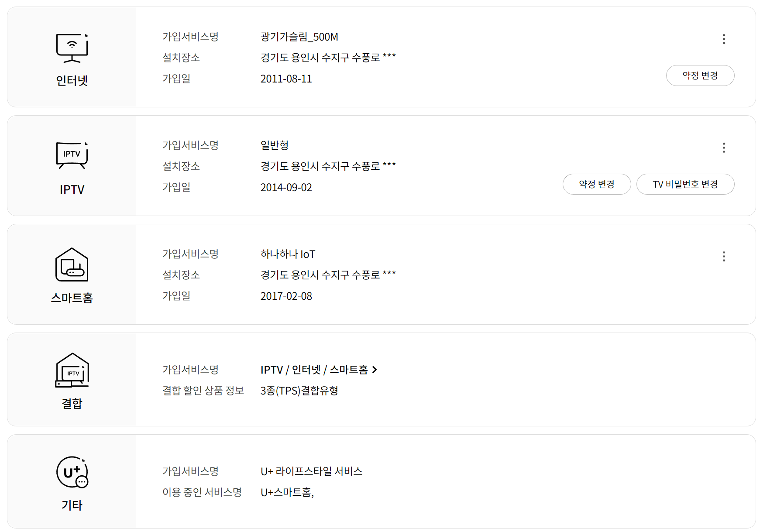760x532 pixels.
Task: Click the chevron arrow next to 스마트홈
Action: pyautogui.click(x=375, y=370)
